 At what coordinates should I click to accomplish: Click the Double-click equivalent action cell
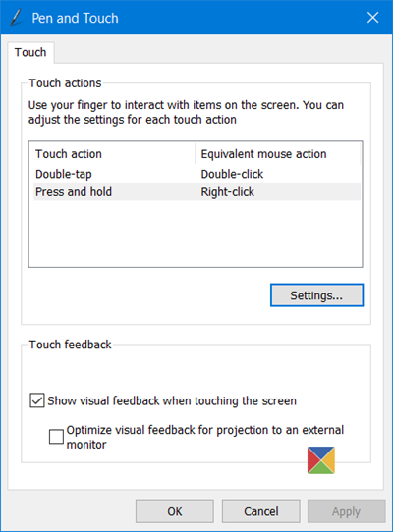click(232, 174)
